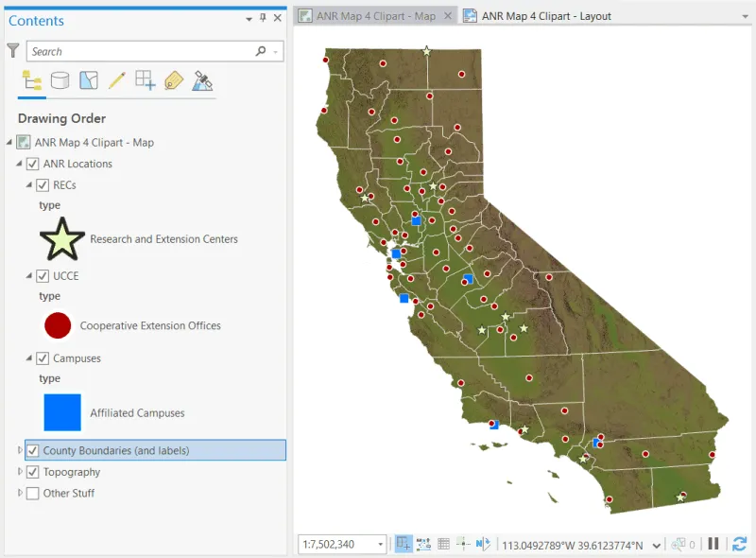The width and height of the screenshot is (756, 558).
Task: Select the List By Selection view
Action: pyautogui.click(x=87, y=80)
